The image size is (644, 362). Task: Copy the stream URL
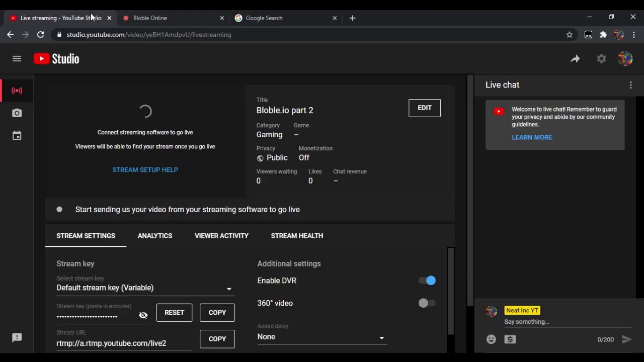217,339
